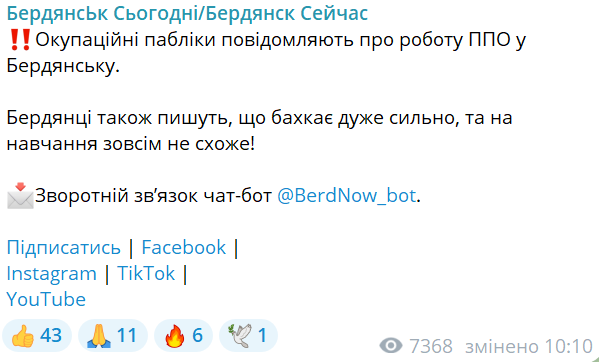Open the YouTube link
This screenshot has width=599, height=362.
(46, 299)
